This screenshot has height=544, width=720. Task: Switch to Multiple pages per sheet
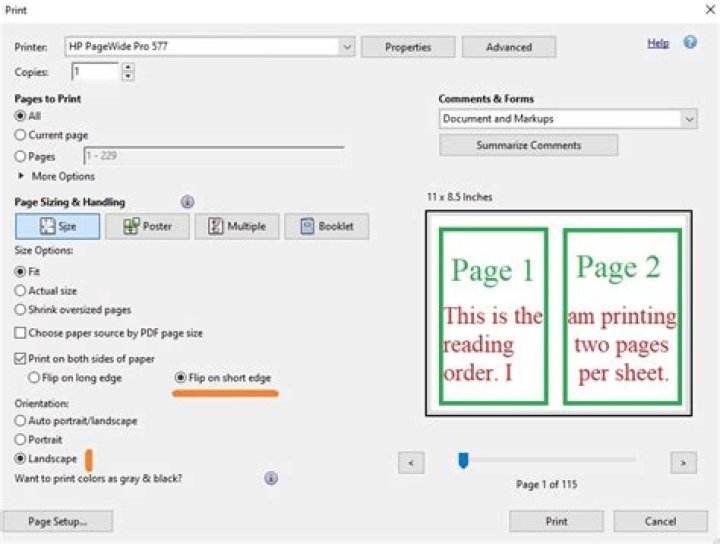[x=236, y=226]
